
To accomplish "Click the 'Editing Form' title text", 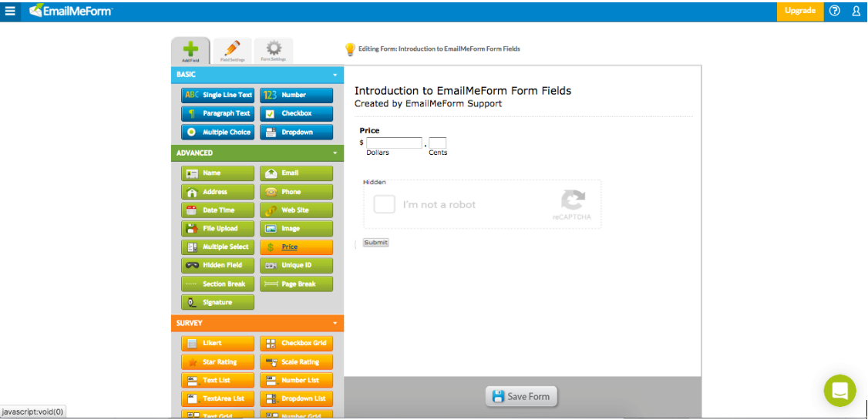I will point(439,49).
